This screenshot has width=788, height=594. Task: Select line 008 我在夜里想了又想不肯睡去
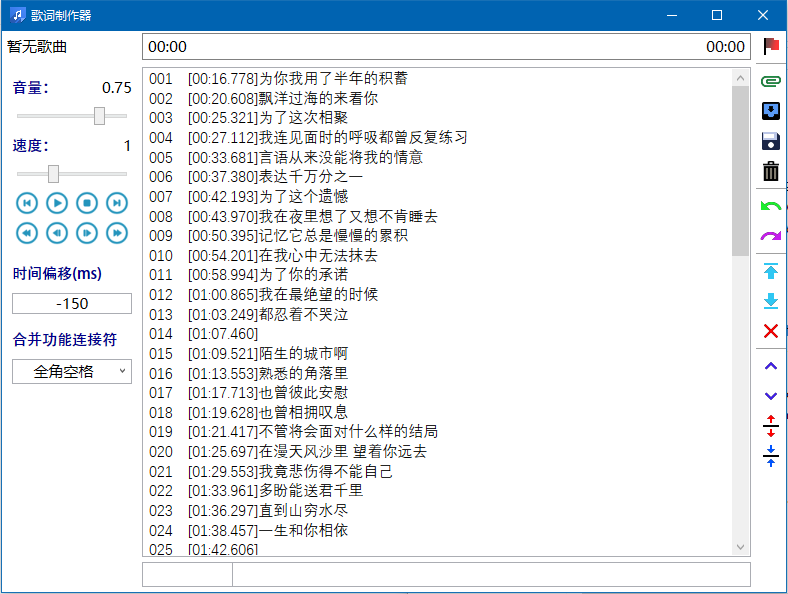coord(437,217)
